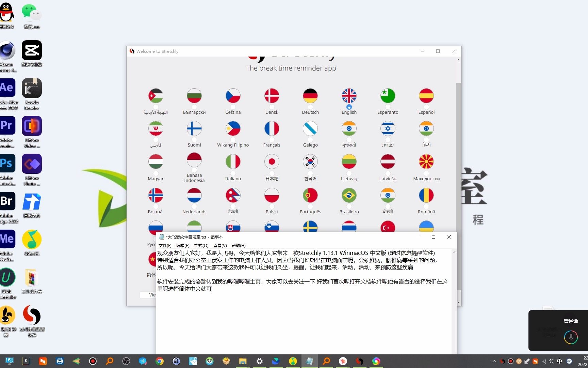Expand hidden icons in the system tray

[x=494, y=361]
